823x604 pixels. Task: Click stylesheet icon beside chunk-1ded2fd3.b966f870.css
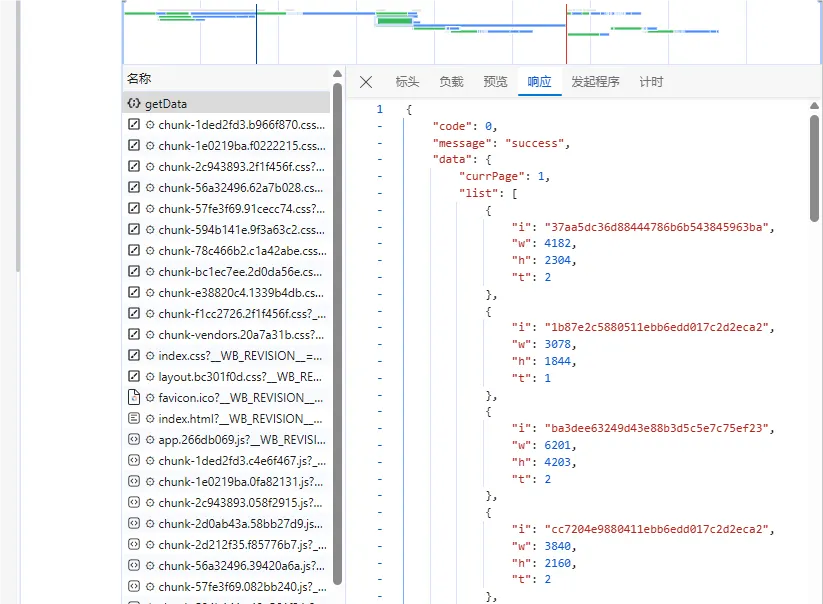pyautogui.click(x=134, y=124)
